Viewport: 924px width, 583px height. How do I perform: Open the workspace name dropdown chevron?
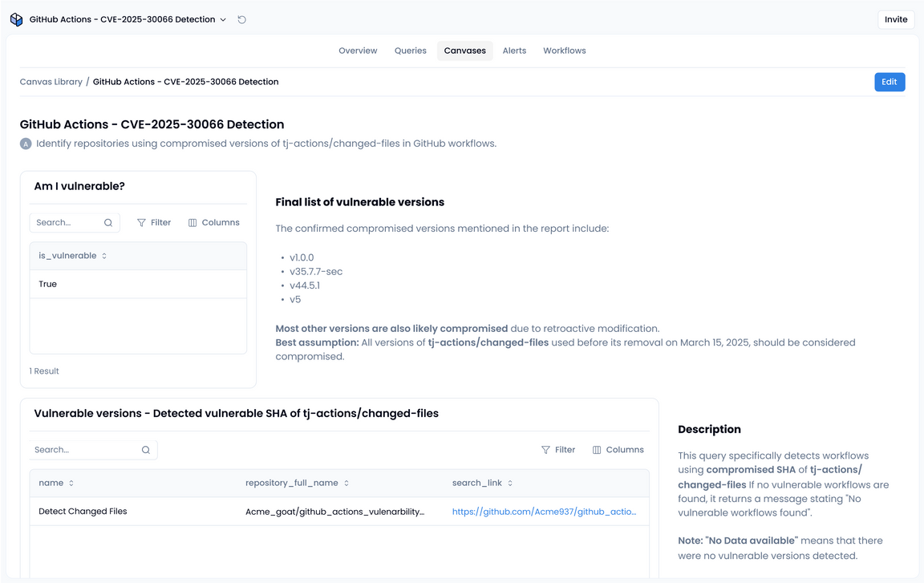(x=223, y=19)
